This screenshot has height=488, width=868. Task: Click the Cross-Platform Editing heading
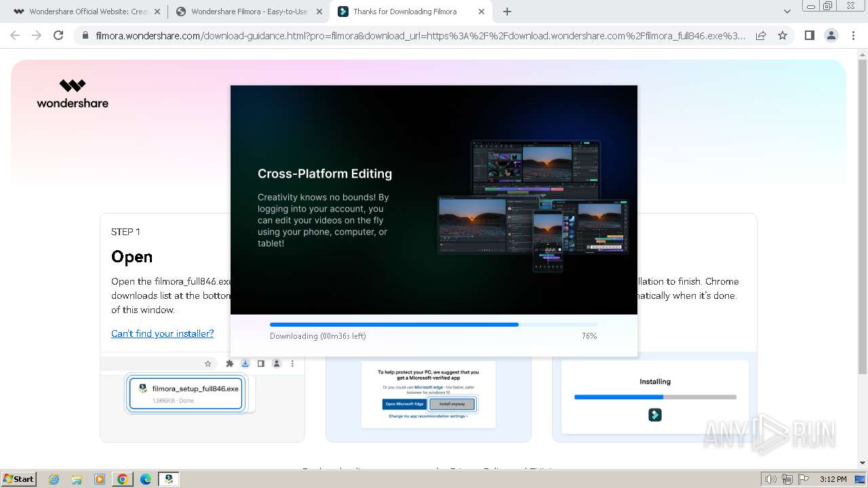[325, 174]
